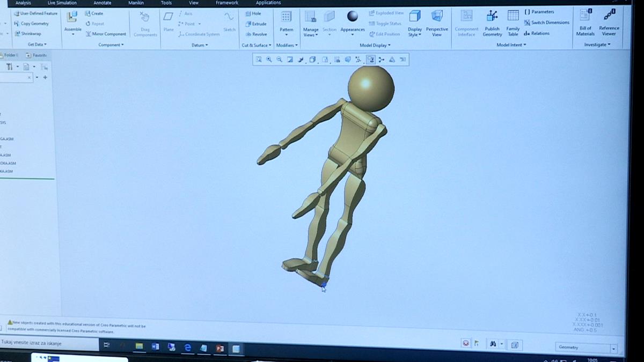
Task: Open the Manikin ribbon tab
Action: pyautogui.click(x=136, y=3)
